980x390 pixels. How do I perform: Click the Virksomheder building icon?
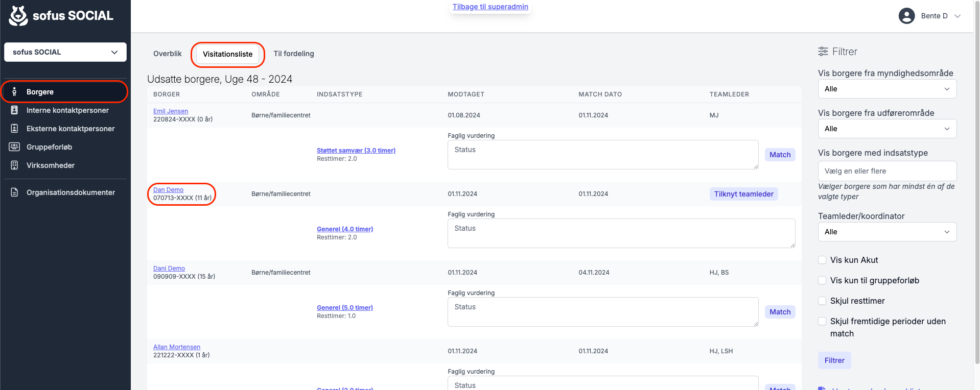coord(14,165)
